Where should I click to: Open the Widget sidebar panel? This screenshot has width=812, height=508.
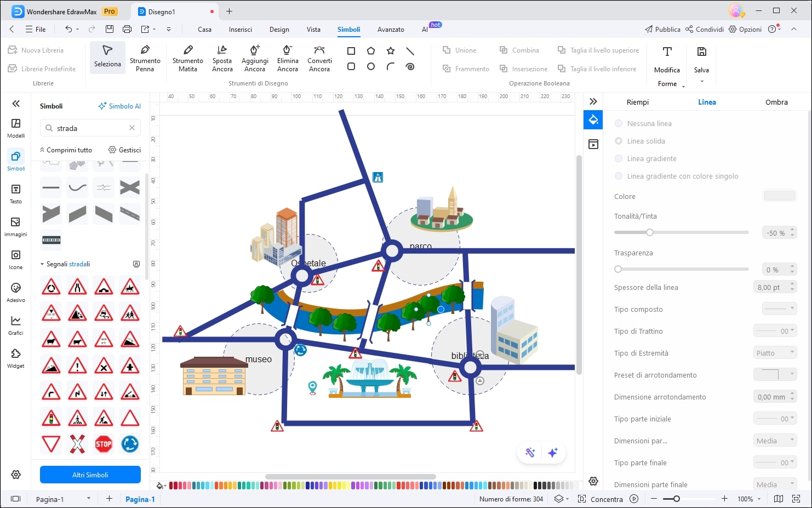click(x=16, y=358)
